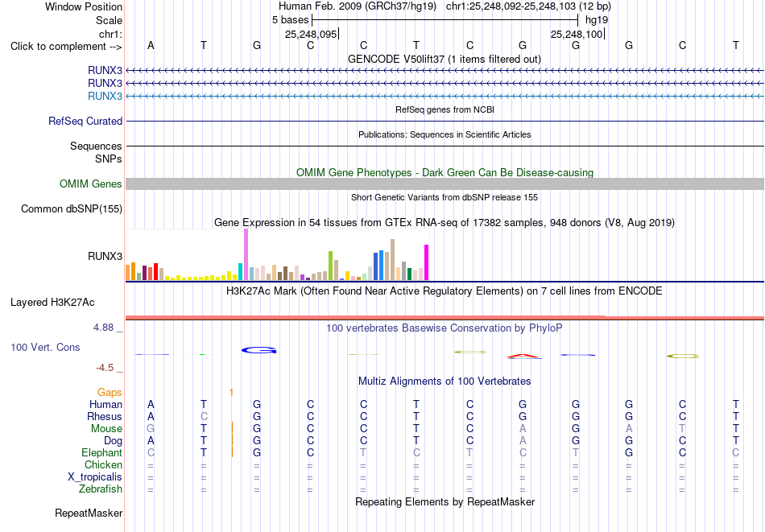Click the Window Position track label

pos(84,6)
